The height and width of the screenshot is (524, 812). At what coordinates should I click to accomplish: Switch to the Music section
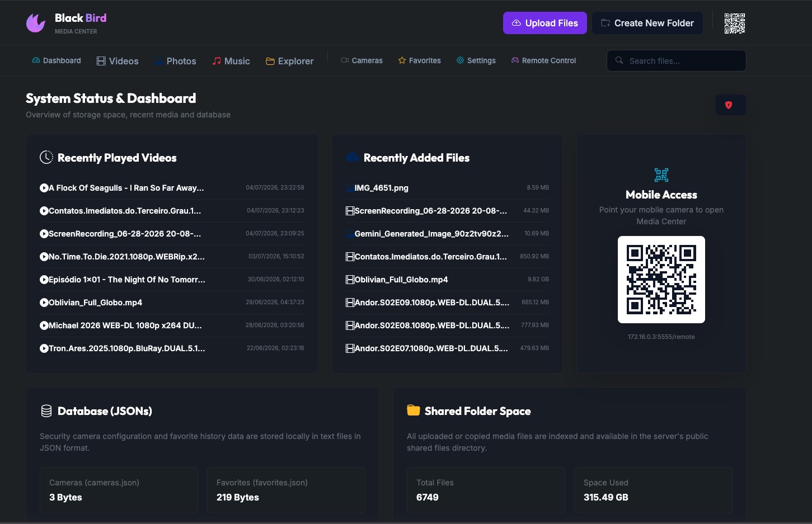click(x=231, y=61)
